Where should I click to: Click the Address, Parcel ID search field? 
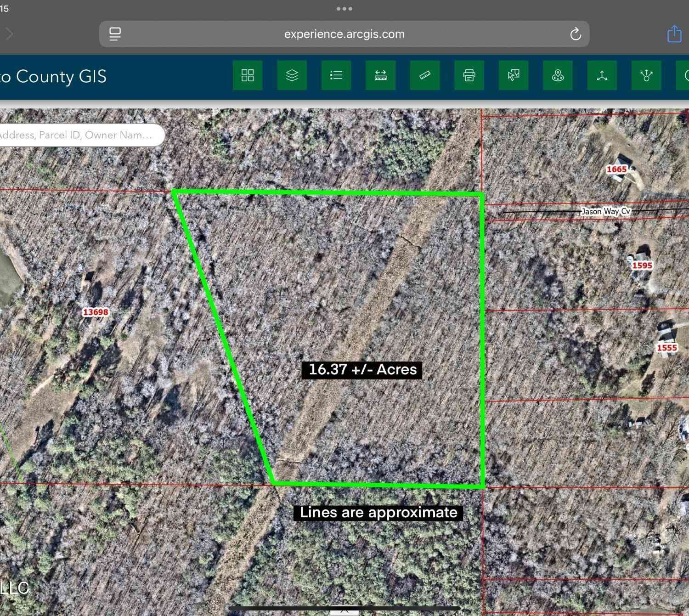tap(81, 135)
